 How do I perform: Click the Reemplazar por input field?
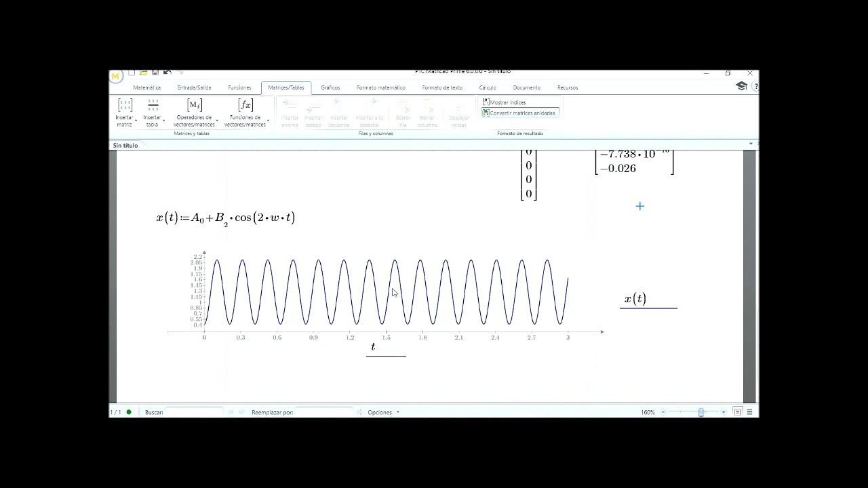tap(324, 412)
